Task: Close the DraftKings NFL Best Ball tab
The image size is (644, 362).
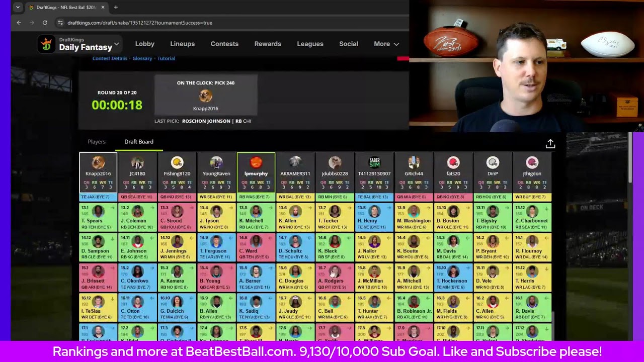Action: tap(103, 8)
